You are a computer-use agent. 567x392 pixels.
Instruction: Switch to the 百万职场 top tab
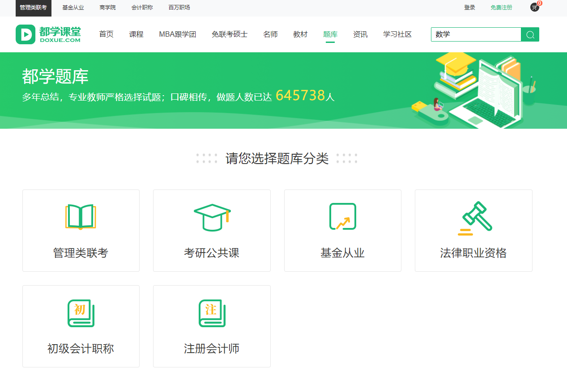click(x=179, y=8)
